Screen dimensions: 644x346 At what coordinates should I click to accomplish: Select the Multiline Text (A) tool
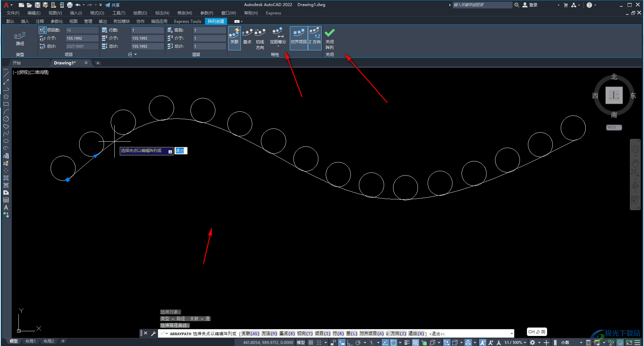(6, 207)
